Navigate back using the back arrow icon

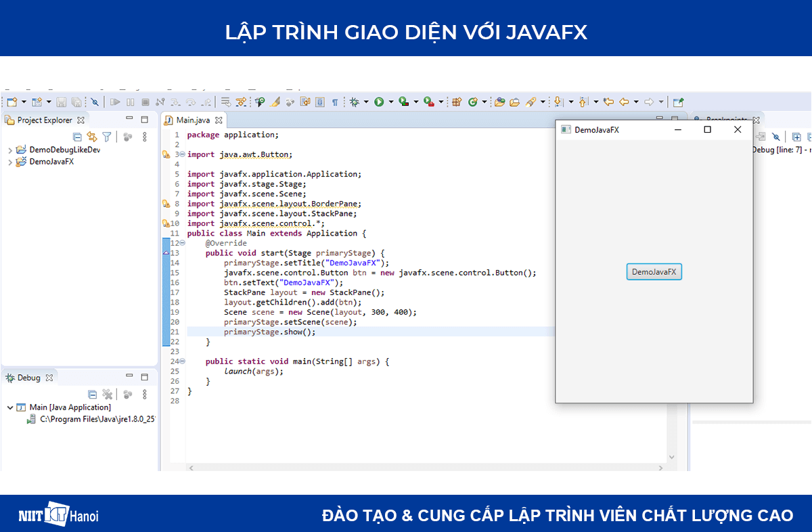(x=623, y=102)
